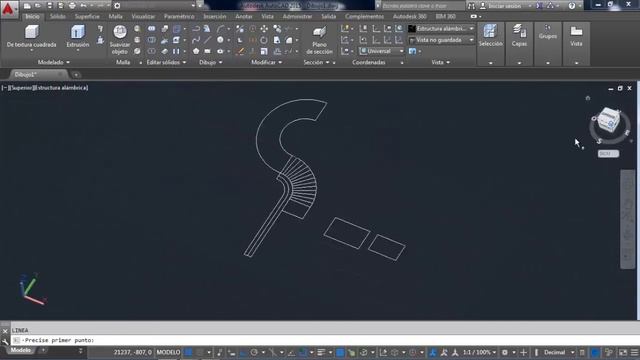Toggle clean screen icon in status bar
Viewport: 640px width, 360px height.
(x=623, y=352)
